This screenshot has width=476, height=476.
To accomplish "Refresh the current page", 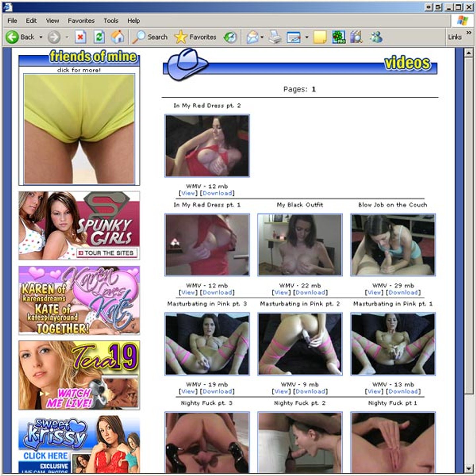I will pyautogui.click(x=99, y=37).
